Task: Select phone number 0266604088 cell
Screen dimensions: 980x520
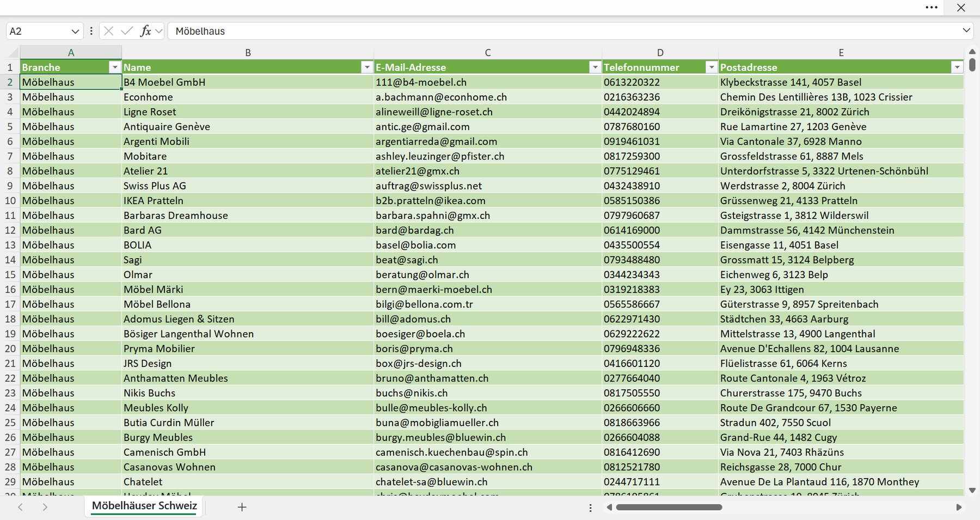Action: [660, 437]
